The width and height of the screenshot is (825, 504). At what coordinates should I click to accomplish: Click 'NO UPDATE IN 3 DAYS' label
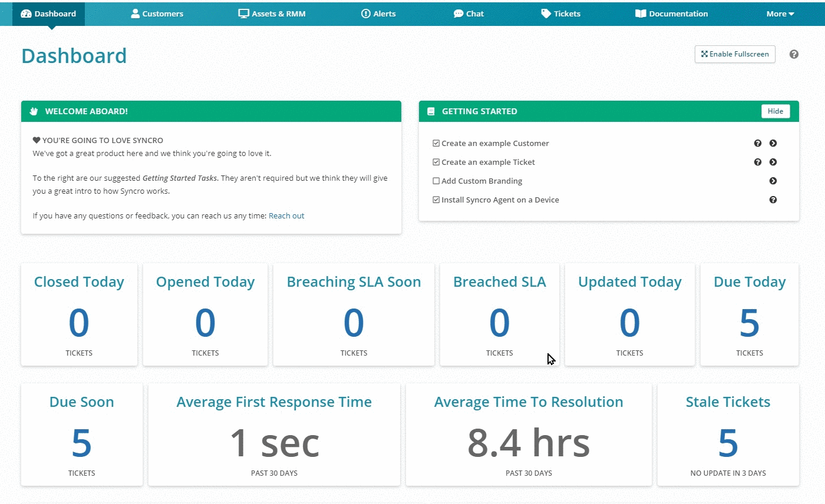(728, 473)
